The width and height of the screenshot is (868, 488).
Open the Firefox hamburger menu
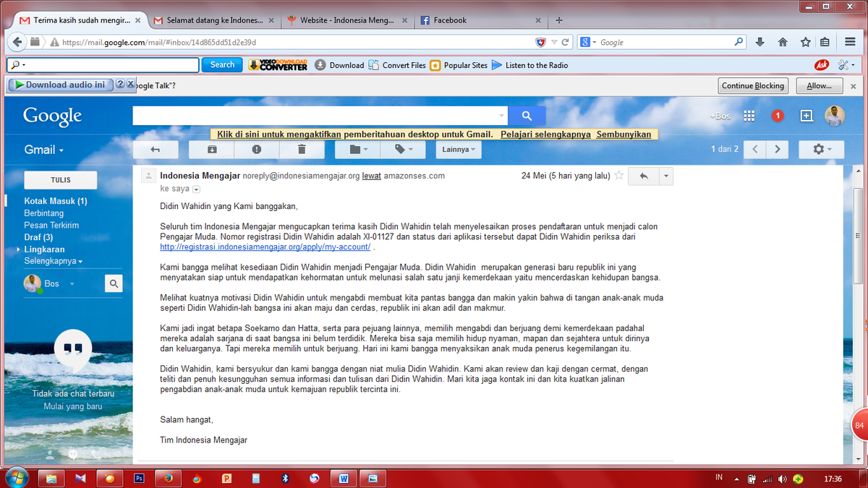tap(849, 42)
